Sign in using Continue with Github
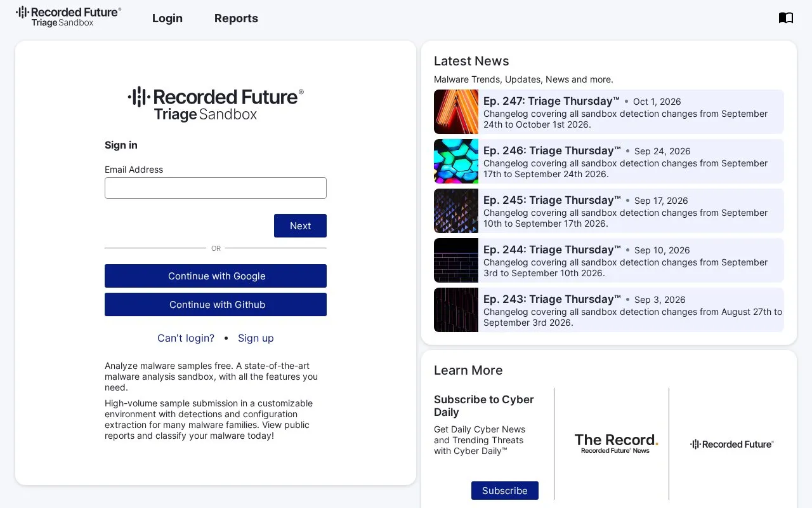This screenshot has width=812, height=508. pyautogui.click(x=216, y=304)
